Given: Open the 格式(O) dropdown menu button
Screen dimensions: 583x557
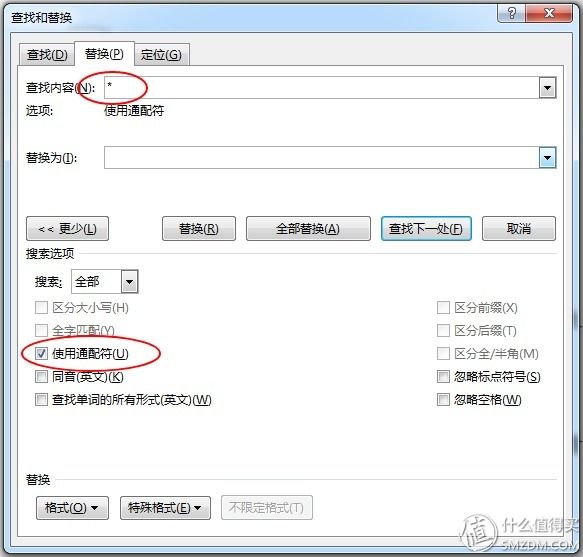Looking at the screenshot, I should click(x=72, y=508).
